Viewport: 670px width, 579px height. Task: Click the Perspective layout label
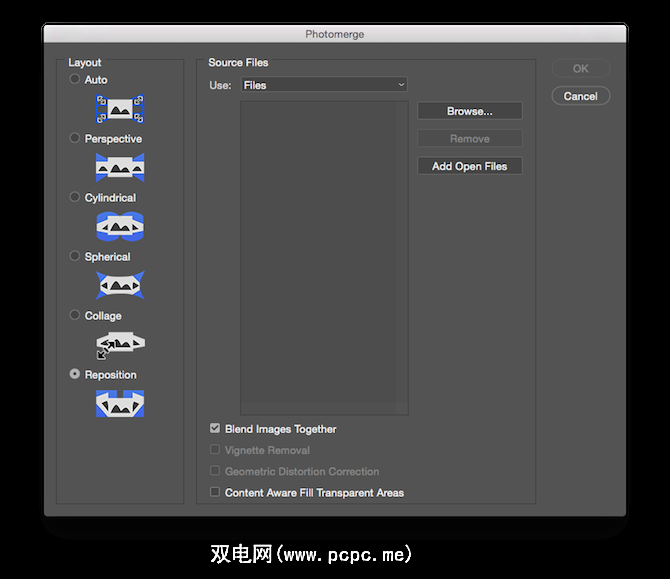point(113,139)
